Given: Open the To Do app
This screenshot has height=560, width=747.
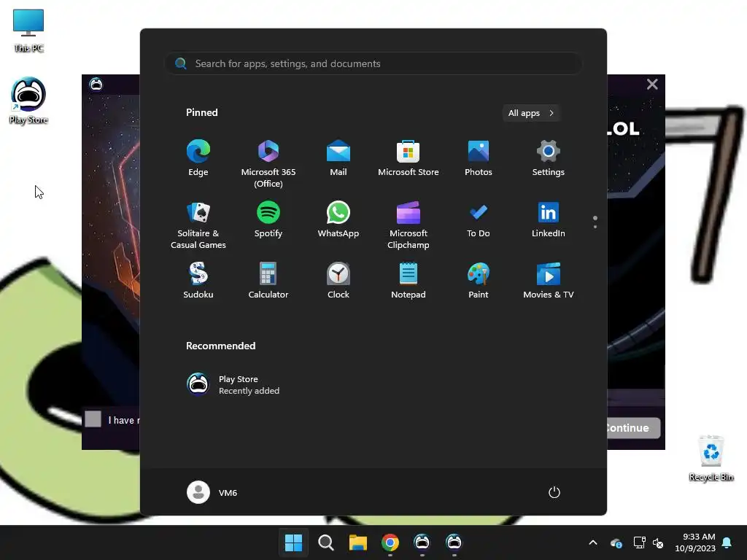Looking at the screenshot, I should click(479, 219).
